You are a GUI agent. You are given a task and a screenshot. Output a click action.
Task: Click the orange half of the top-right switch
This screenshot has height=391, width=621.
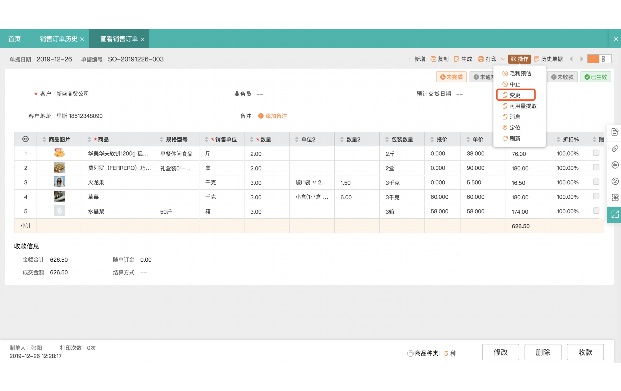593,59
